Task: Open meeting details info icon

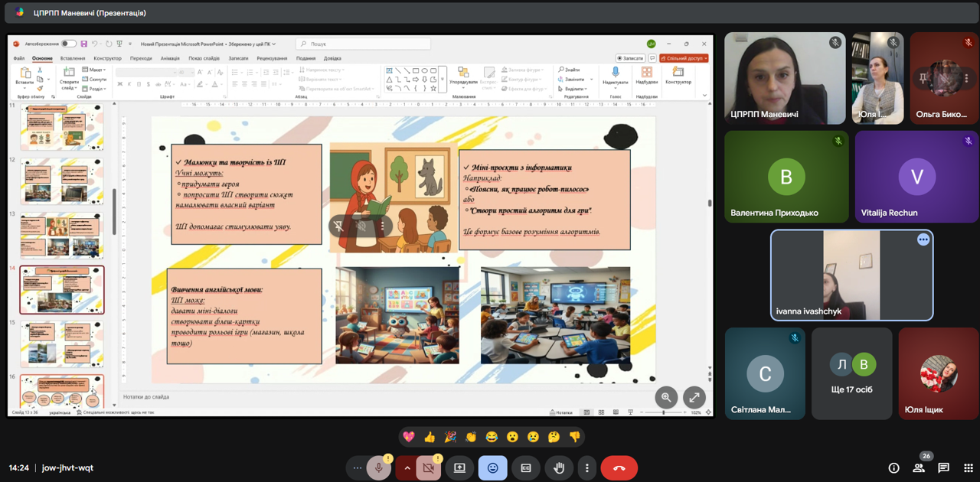Action: point(893,468)
